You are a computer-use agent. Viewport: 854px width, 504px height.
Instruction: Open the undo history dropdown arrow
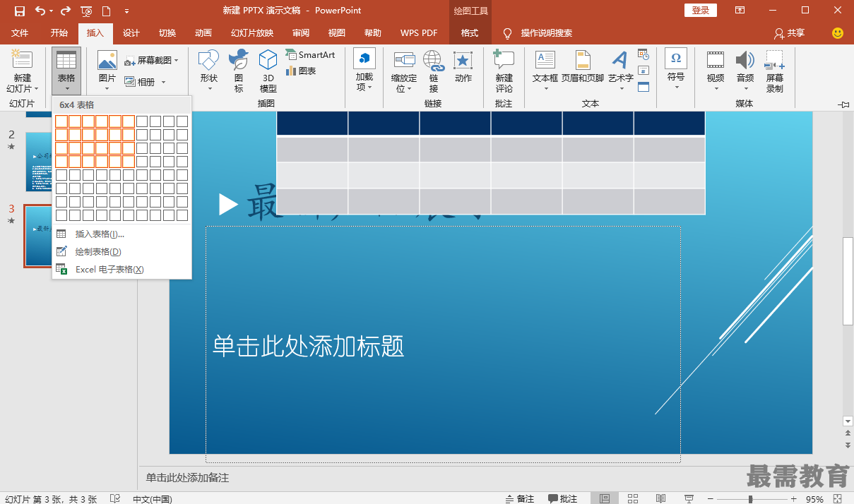click(51, 11)
